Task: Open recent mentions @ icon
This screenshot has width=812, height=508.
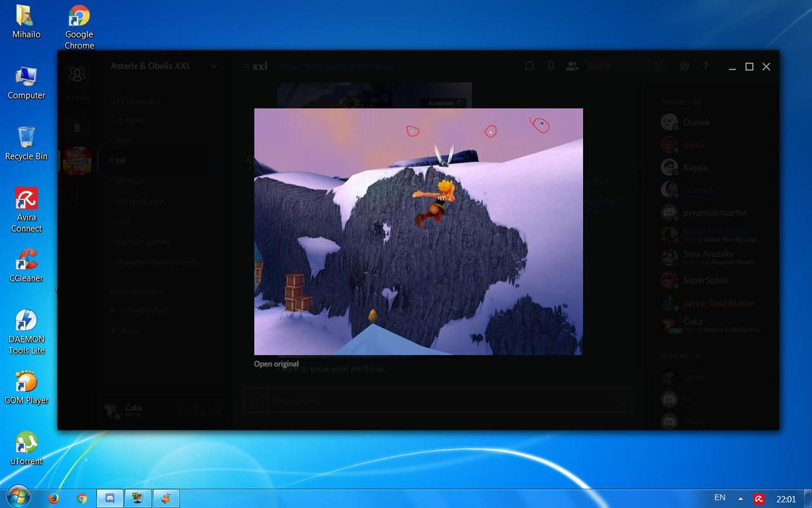Action: click(x=684, y=66)
